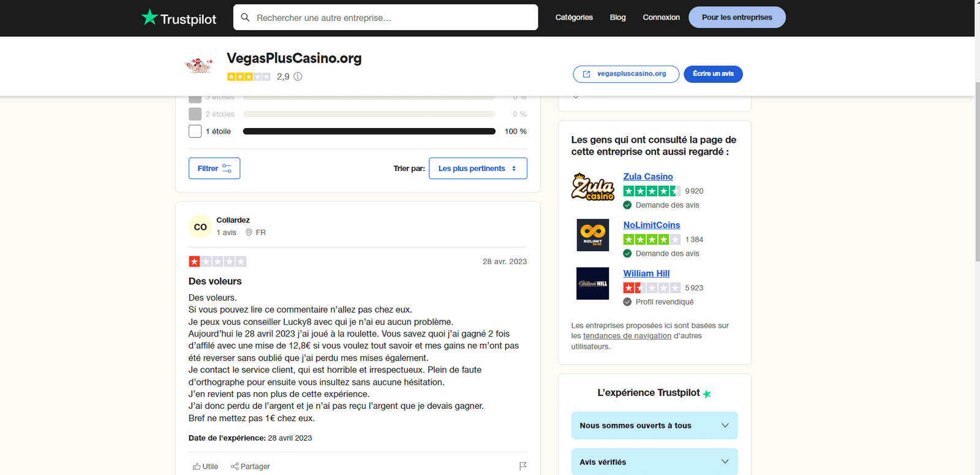
Task: Click the one-star rating on Collardez review
Action: (217, 262)
